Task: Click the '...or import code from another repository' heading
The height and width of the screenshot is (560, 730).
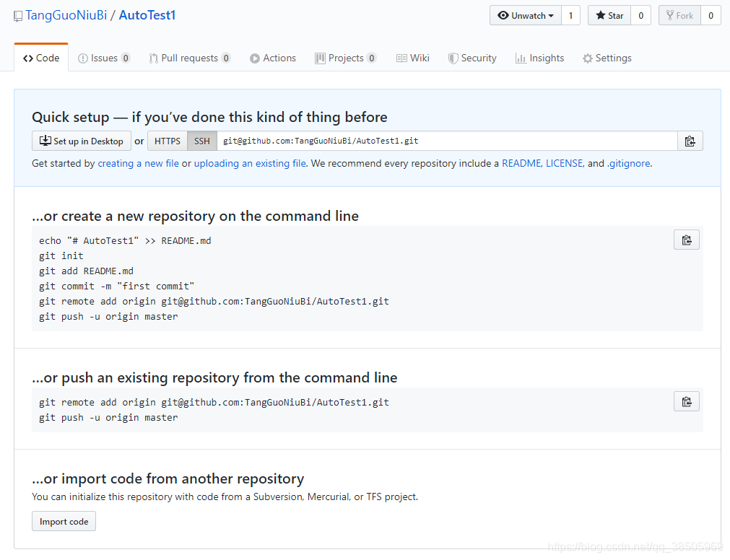Action: [168, 478]
